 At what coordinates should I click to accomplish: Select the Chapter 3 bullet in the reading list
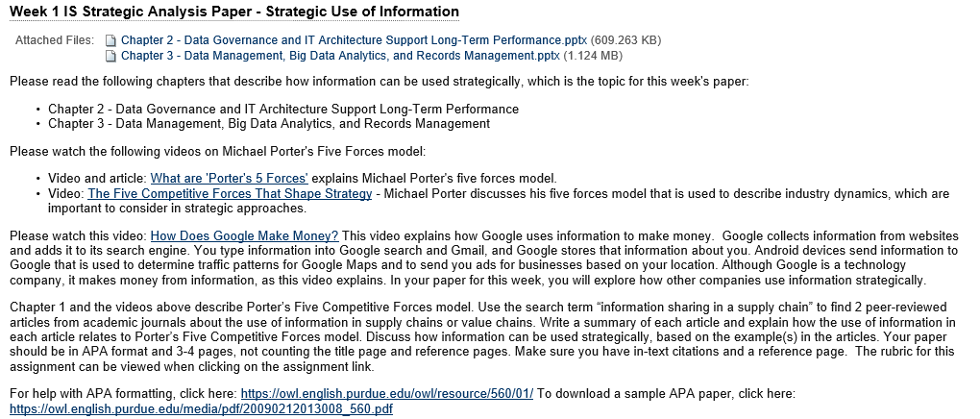coord(269,123)
